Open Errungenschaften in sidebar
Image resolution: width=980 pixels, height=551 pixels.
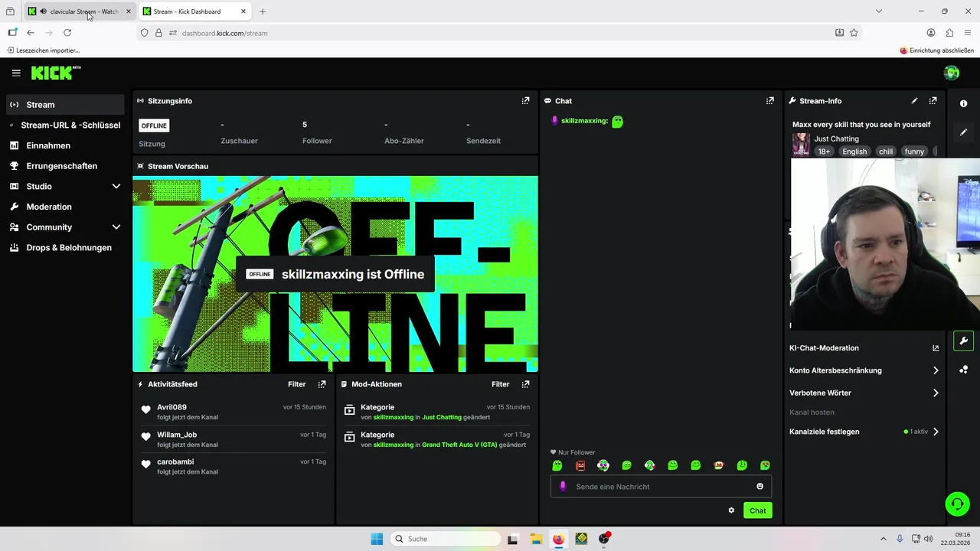click(65, 166)
